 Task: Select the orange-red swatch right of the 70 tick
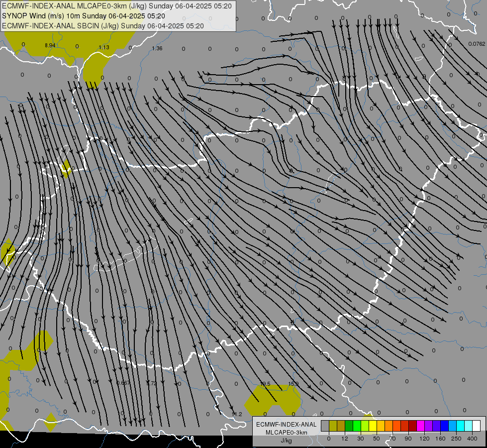point(396,426)
